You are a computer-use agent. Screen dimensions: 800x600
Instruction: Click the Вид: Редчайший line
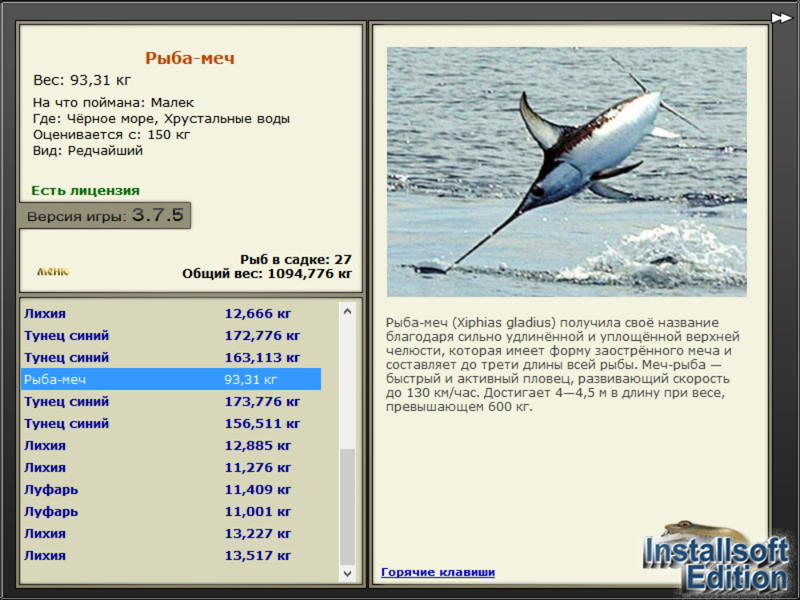[88, 151]
